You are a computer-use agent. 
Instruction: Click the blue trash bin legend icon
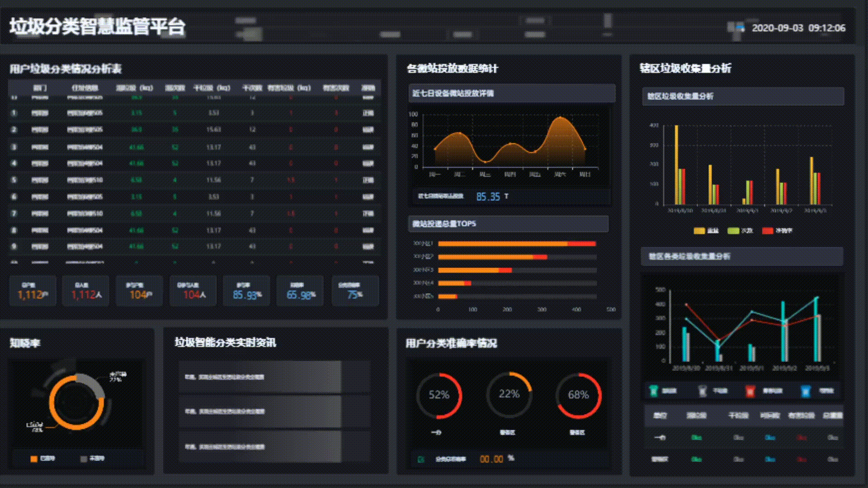(805, 391)
